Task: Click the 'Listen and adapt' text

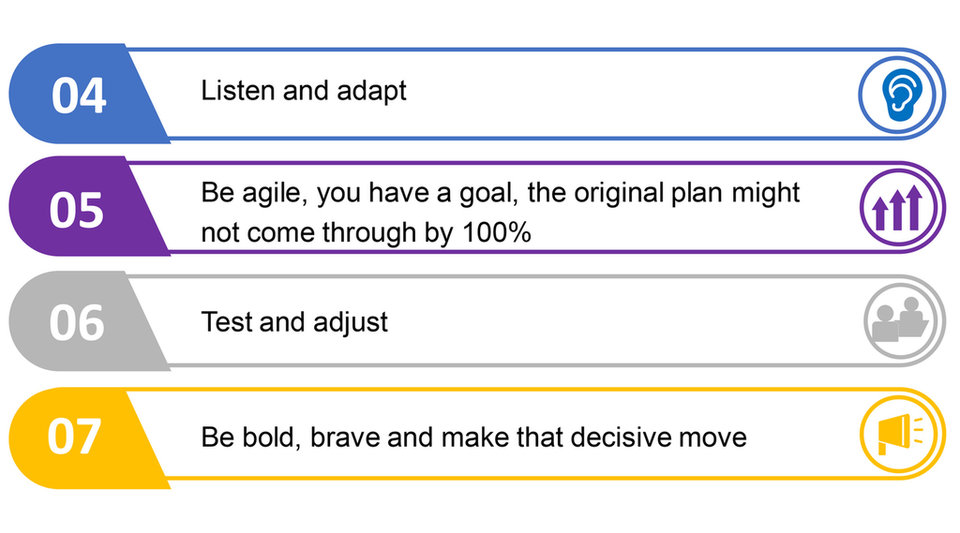Action: [x=304, y=92]
